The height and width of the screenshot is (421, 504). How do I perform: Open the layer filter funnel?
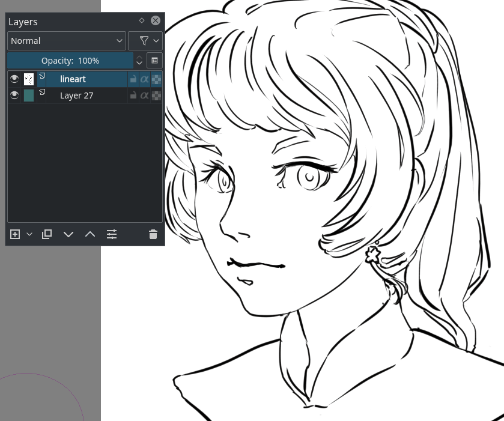coord(143,40)
